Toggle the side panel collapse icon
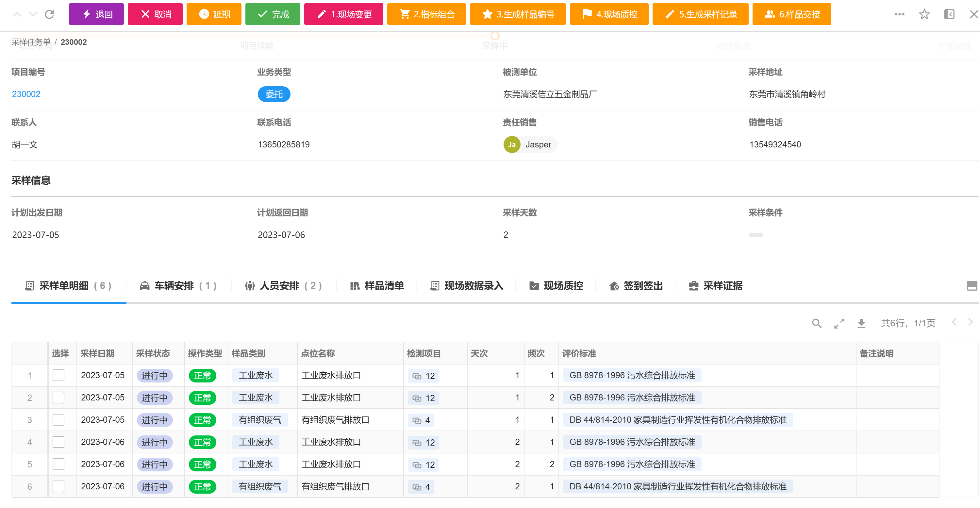Screen dimensions: 980x508 click(x=949, y=14)
